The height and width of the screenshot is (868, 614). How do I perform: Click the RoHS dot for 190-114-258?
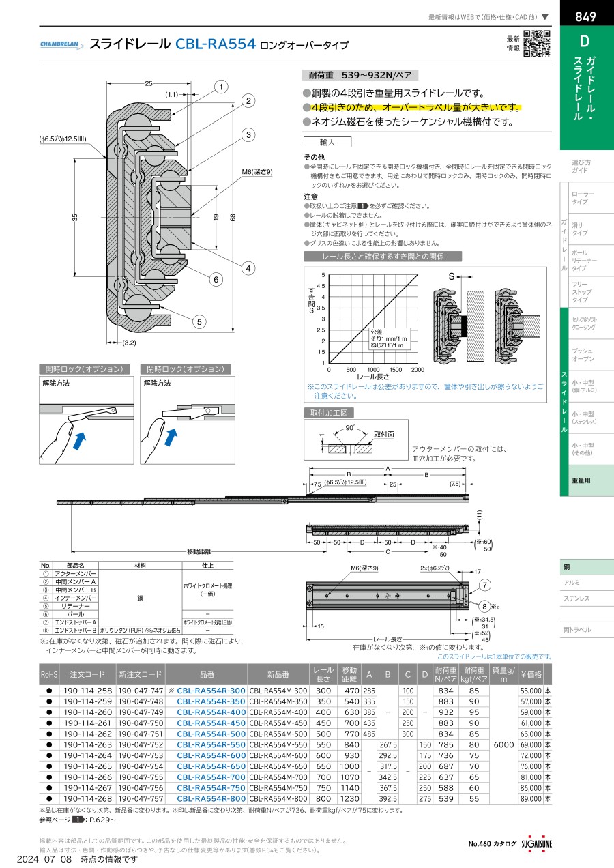(x=48, y=691)
